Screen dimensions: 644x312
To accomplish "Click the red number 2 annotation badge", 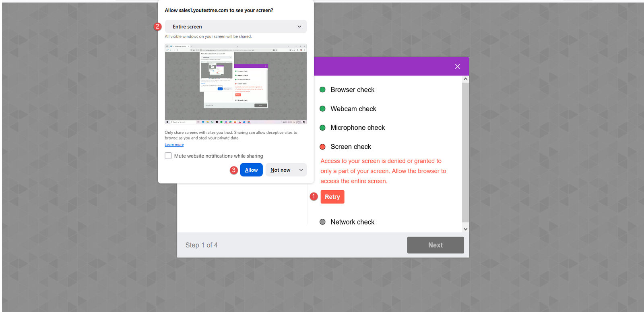I will click(x=157, y=27).
